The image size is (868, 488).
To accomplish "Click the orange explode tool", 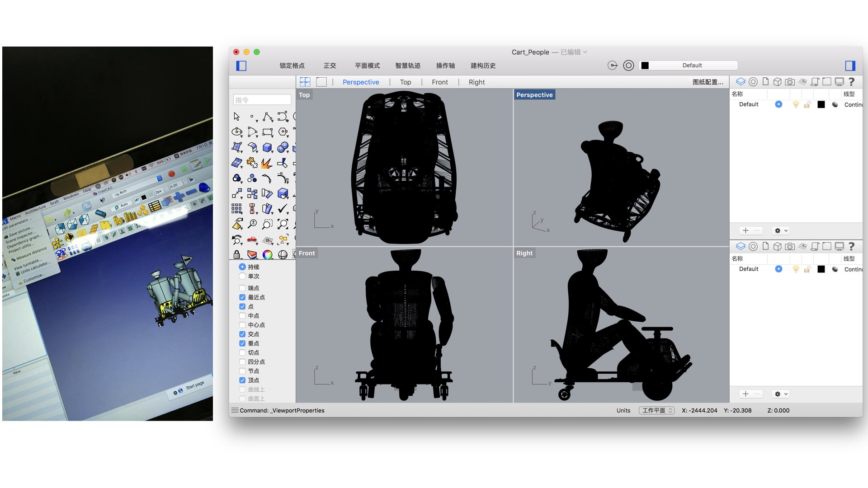I will [267, 163].
